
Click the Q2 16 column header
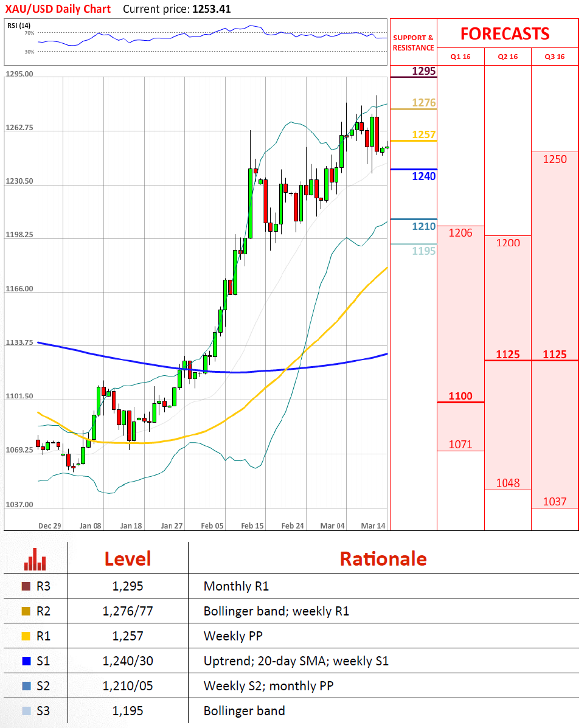pyautogui.click(x=507, y=57)
